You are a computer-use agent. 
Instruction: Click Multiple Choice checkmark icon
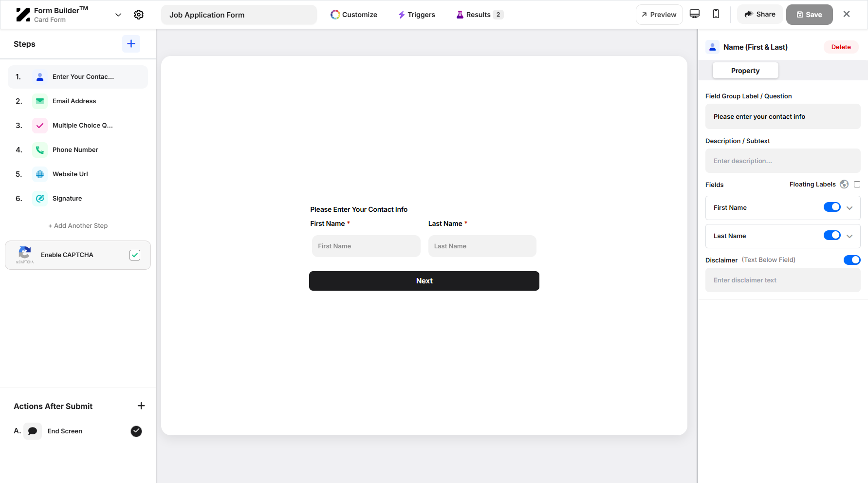tap(40, 126)
